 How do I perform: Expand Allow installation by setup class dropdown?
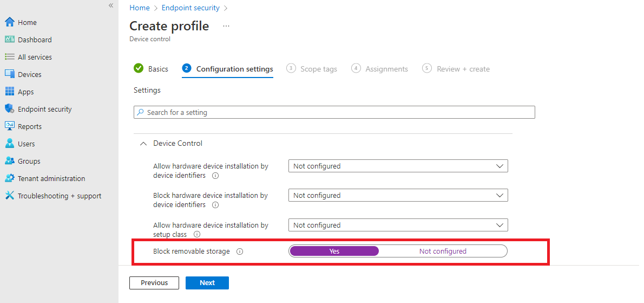398,225
